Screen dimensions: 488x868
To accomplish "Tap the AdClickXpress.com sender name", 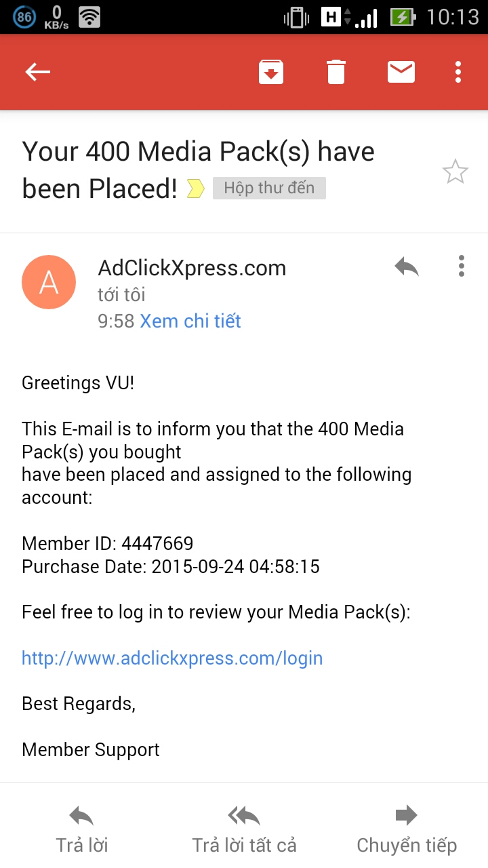I will [x=192, y=268].
